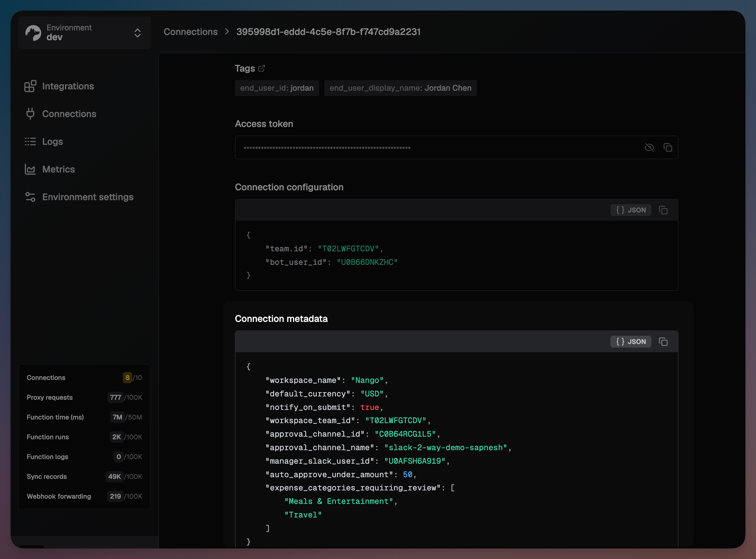Click the Function runs usage row

(x=84, y=437)
